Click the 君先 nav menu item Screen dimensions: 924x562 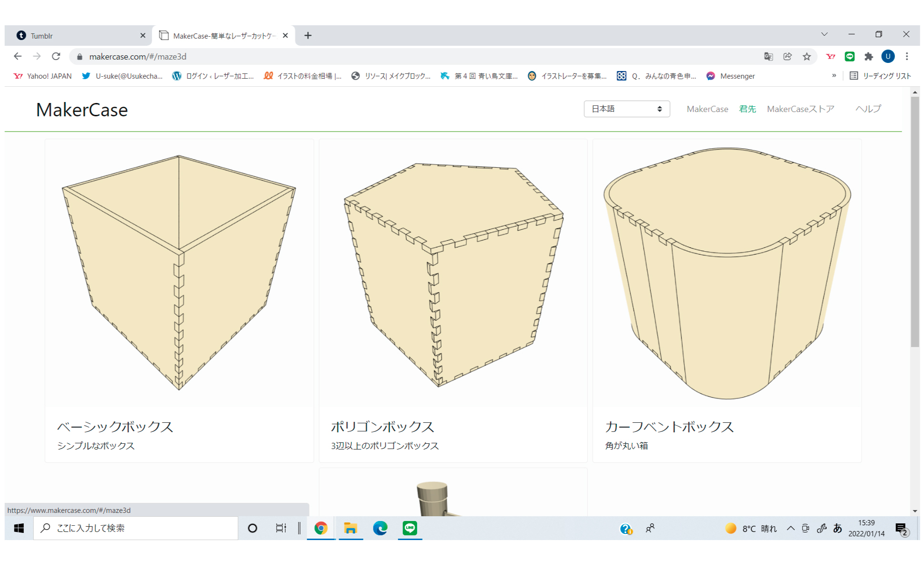(747, 109)
